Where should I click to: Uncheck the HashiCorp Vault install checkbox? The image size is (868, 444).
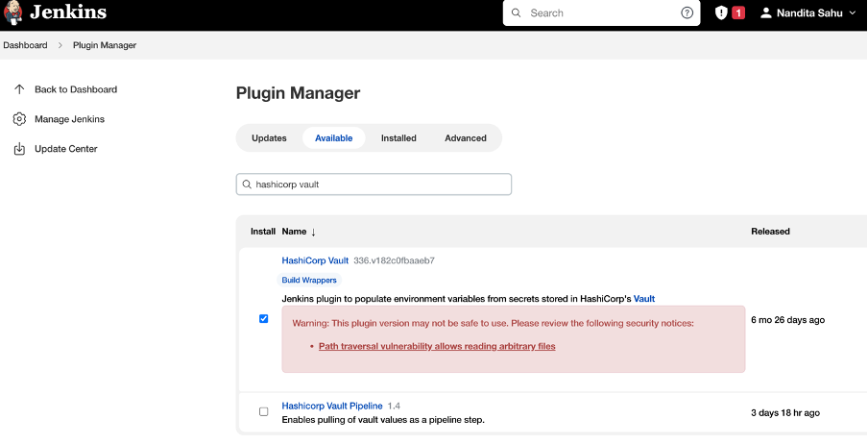click(263, 319)
